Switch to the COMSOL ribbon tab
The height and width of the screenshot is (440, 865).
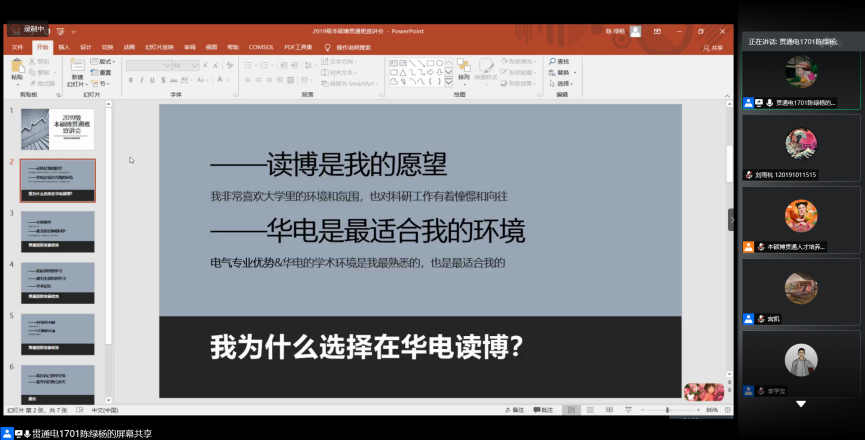pyautogui.click(x=261, y=47)
